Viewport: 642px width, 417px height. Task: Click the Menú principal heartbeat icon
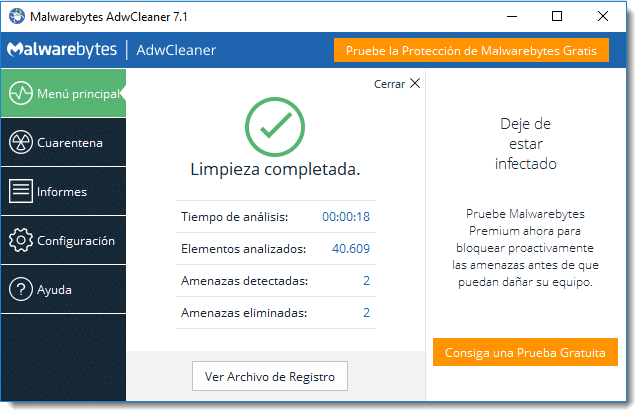(x=21, y=94)
